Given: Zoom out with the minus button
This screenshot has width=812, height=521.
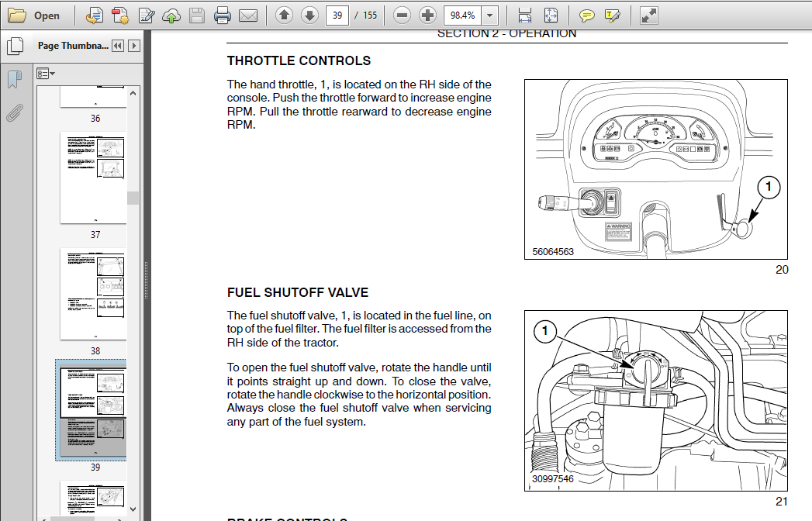Looking at the screenshot, I should pos(402,16).
